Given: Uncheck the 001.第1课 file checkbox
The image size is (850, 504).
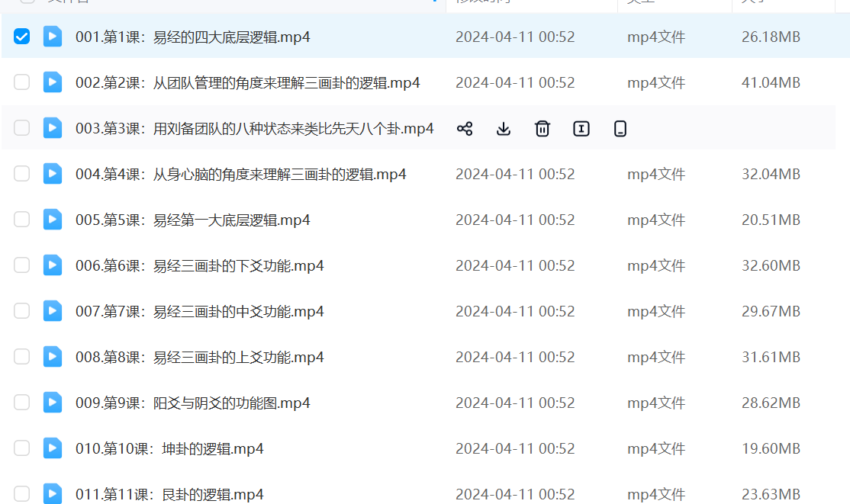Looking at the screenshot, I should [22, 37].
